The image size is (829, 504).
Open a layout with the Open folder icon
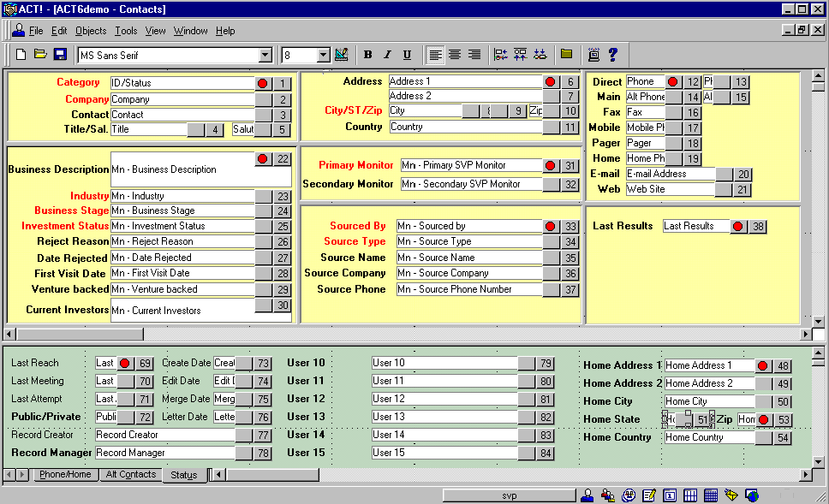40,55
